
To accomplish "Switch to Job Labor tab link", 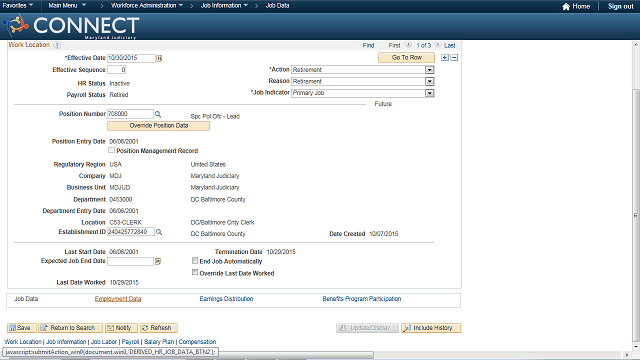I will click(104, 342).
